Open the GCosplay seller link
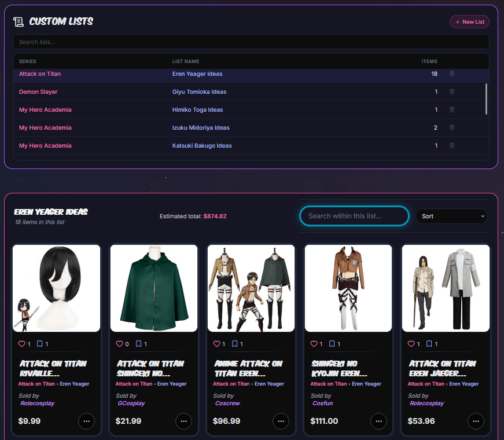This screenshot has height=440, width=504. [x=131, y=404]
